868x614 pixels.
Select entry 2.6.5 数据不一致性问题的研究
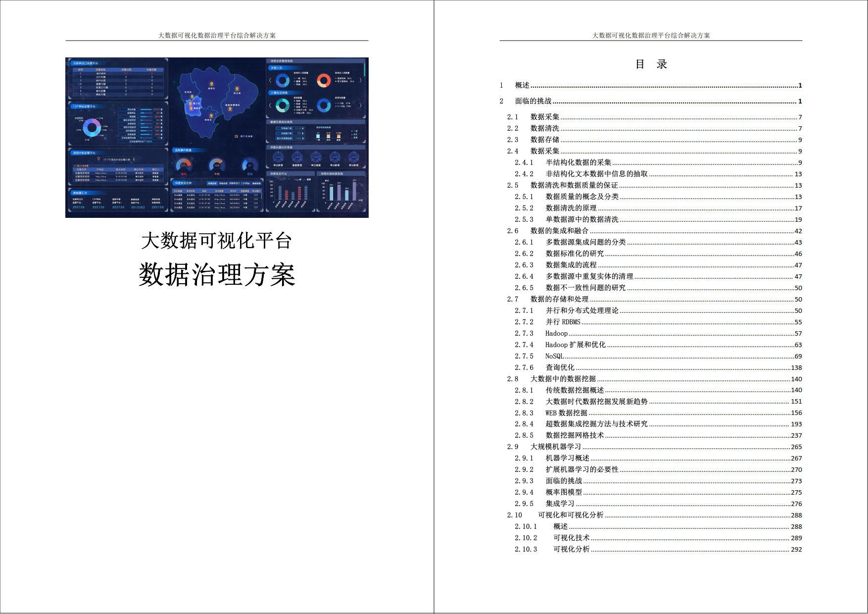pyautogui.click(x=658, y=288)
